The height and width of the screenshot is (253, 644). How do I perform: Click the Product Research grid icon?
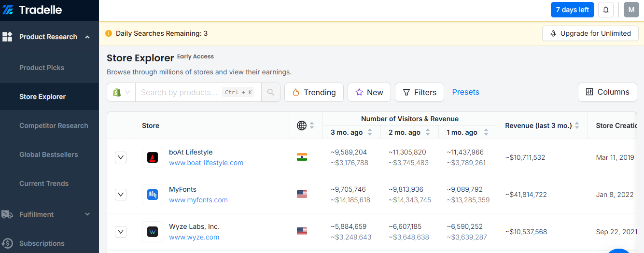pyautogui.click(x=7, y=37)
